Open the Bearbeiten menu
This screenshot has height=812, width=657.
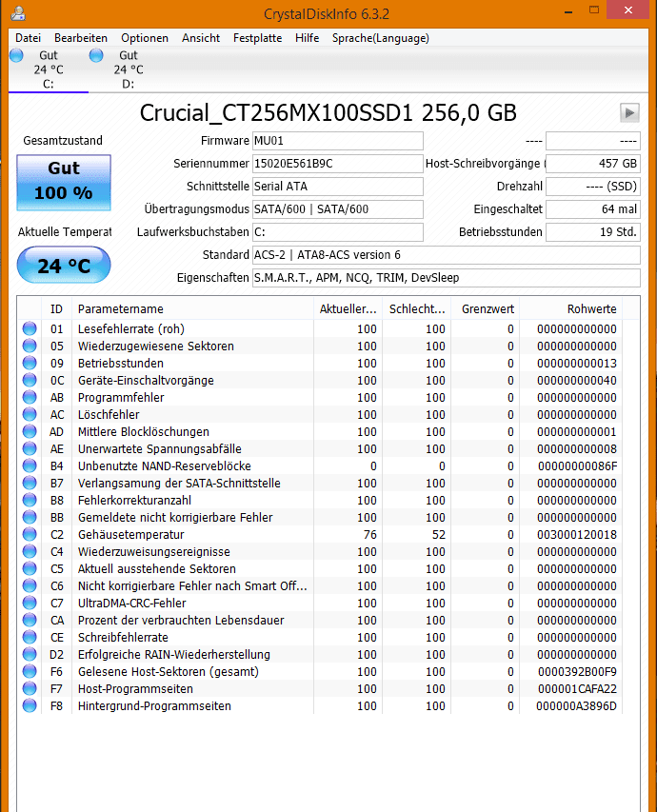pyautogui.click(x=81, y=38)
